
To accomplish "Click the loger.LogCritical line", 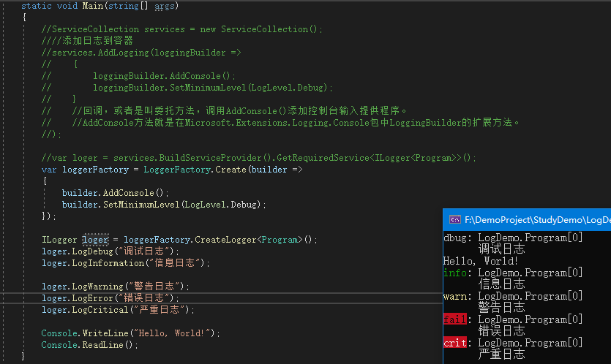I will click(118, 310).
